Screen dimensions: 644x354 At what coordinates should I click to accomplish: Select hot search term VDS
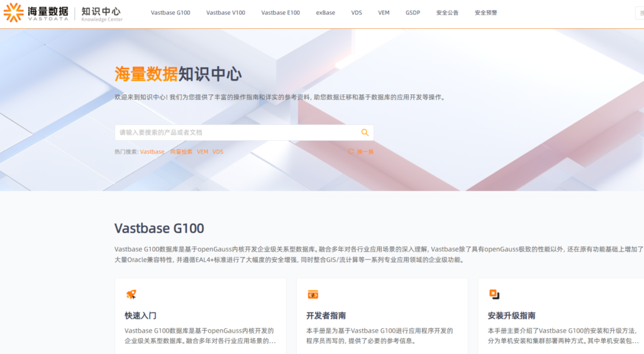(218, 152)
